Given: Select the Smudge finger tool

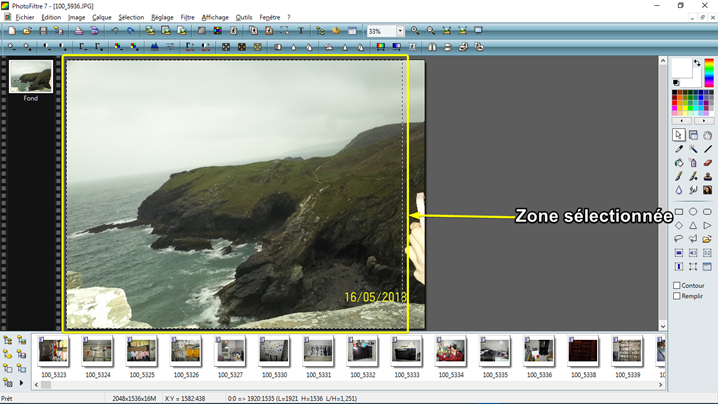Looking at the screenshot, I should point(693,190).
